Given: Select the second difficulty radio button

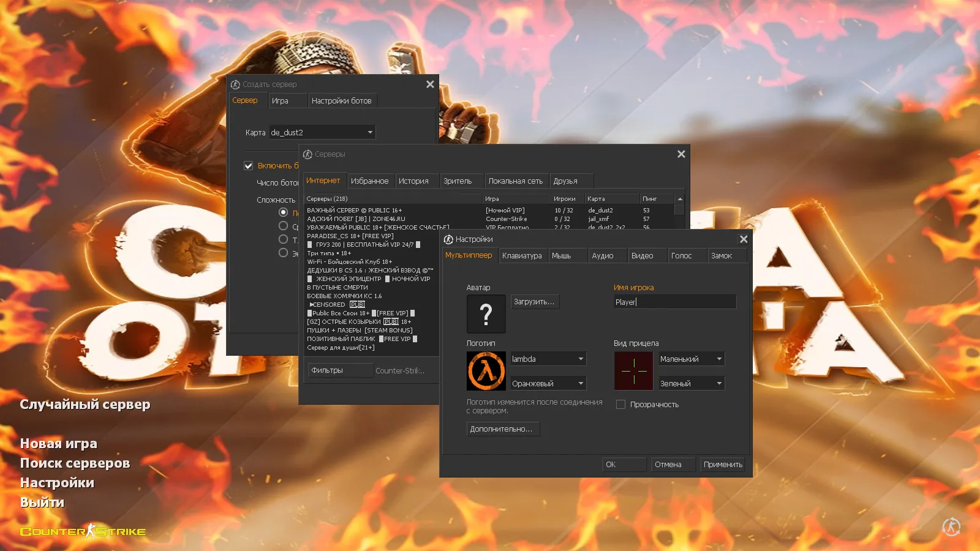Looking at the screenshot, I should [x=283, y=226].
